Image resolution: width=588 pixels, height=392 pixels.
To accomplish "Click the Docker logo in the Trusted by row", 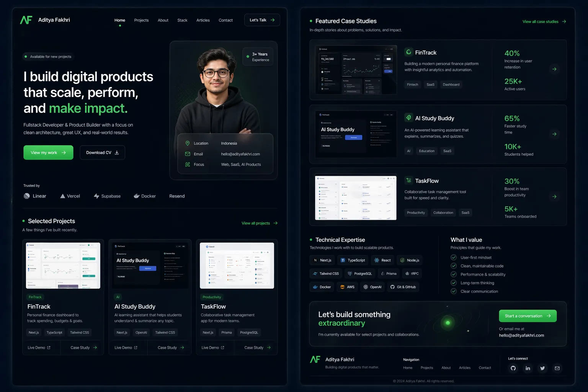I will click(137, 196).
